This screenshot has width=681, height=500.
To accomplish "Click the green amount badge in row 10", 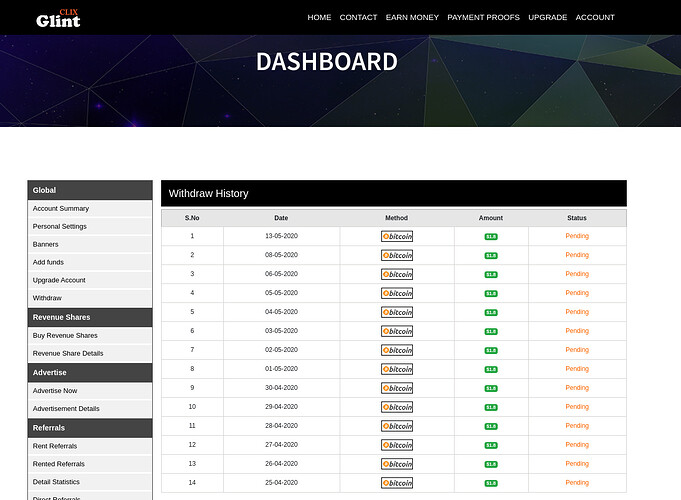I will click(491, 407).
